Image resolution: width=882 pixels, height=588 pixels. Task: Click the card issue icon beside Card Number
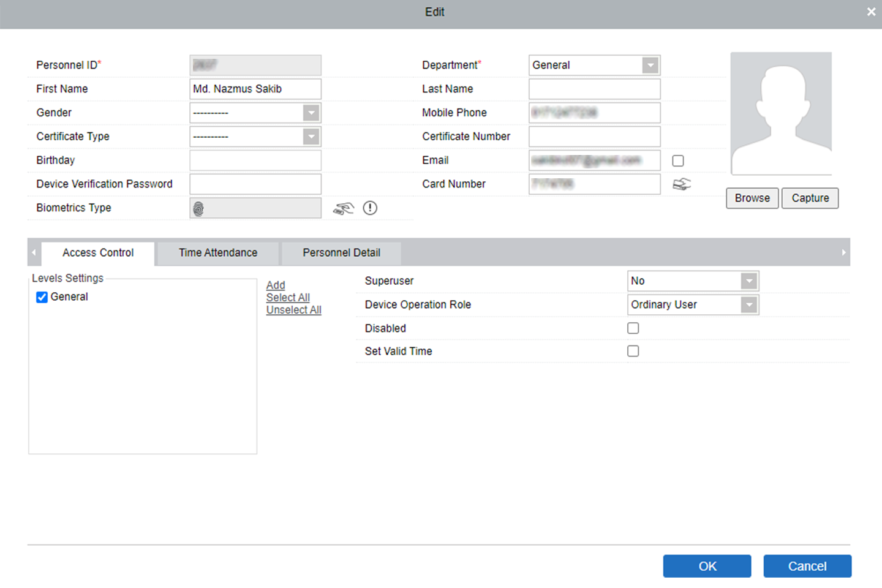pyautogui.click(x=682, y=184)
